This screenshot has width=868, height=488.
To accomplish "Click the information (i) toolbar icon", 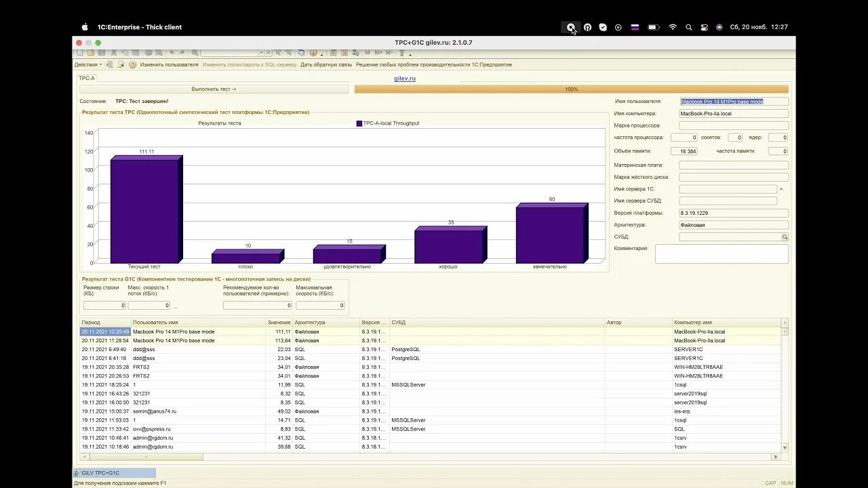I will (313, 52).
